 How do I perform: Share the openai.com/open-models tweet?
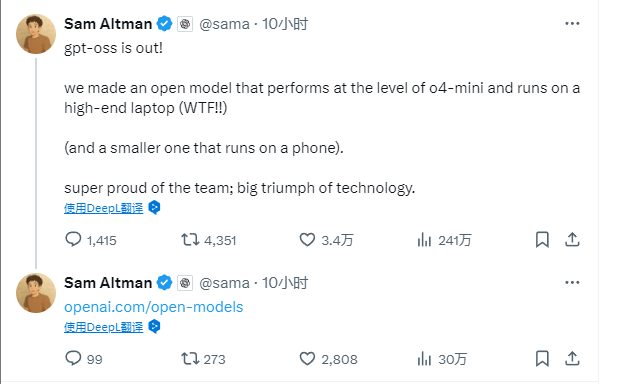pyautogui.click(x=572, y=359)
